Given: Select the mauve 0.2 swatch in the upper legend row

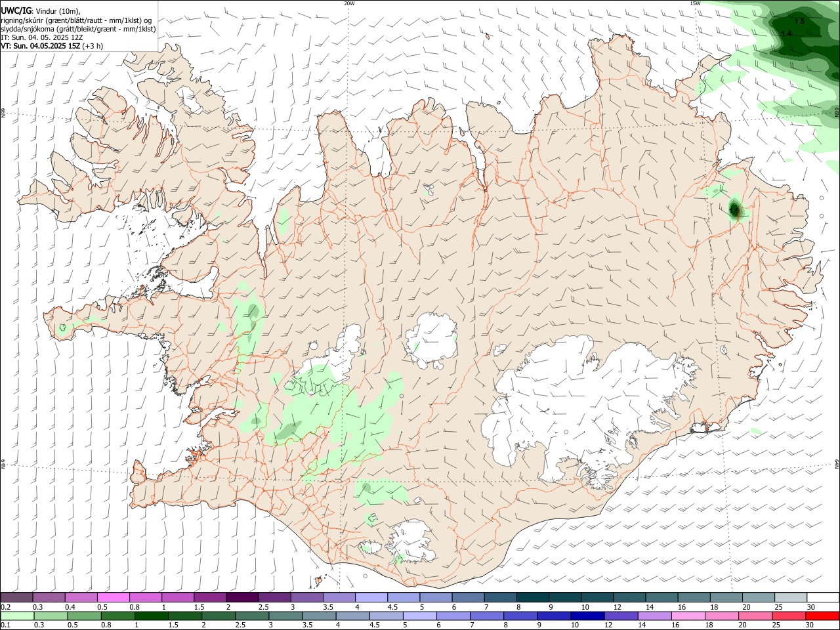Looking at the screenshot, I should click(17, 598).
